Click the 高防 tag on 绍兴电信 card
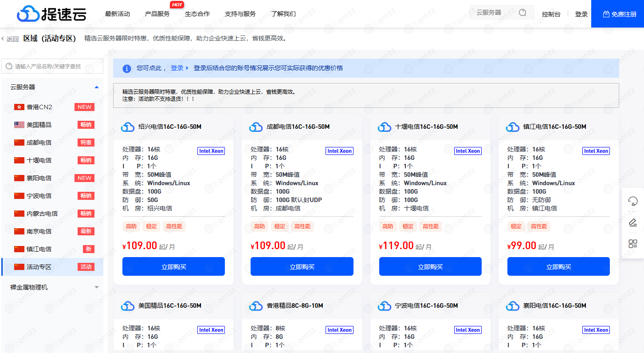 coord(131,226)
